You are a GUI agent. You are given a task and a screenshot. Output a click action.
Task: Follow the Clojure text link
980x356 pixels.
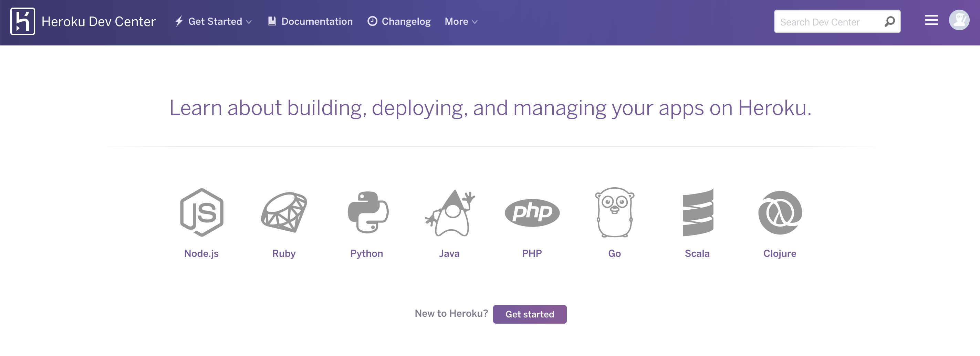780,253
